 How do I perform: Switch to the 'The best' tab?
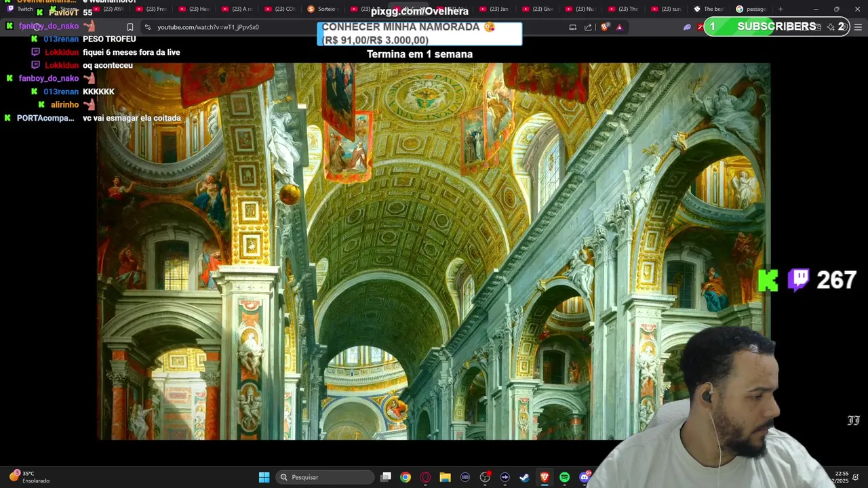tap(709, 9)
